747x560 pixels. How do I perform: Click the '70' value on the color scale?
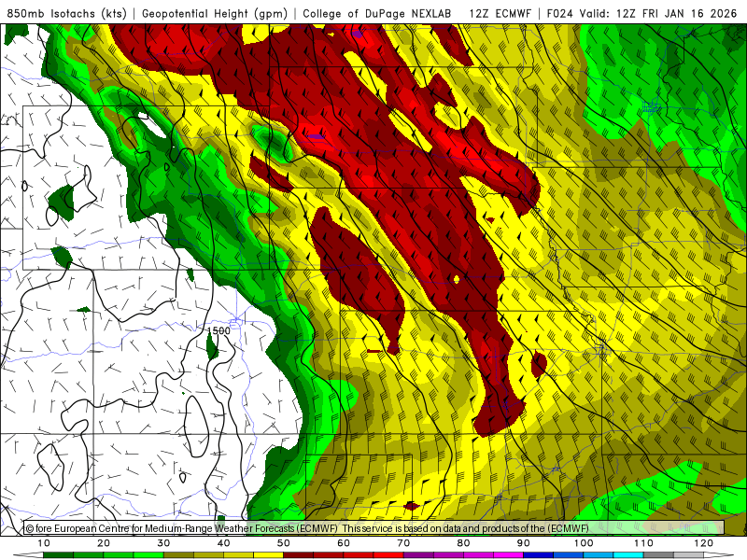pyautogui.click(x=403, y=543)
